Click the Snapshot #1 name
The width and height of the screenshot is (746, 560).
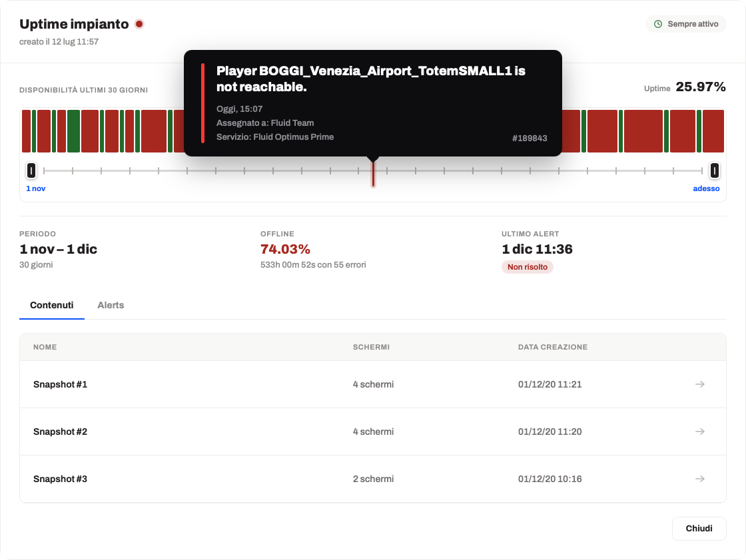pyautogui.click(x=60, y=384)
